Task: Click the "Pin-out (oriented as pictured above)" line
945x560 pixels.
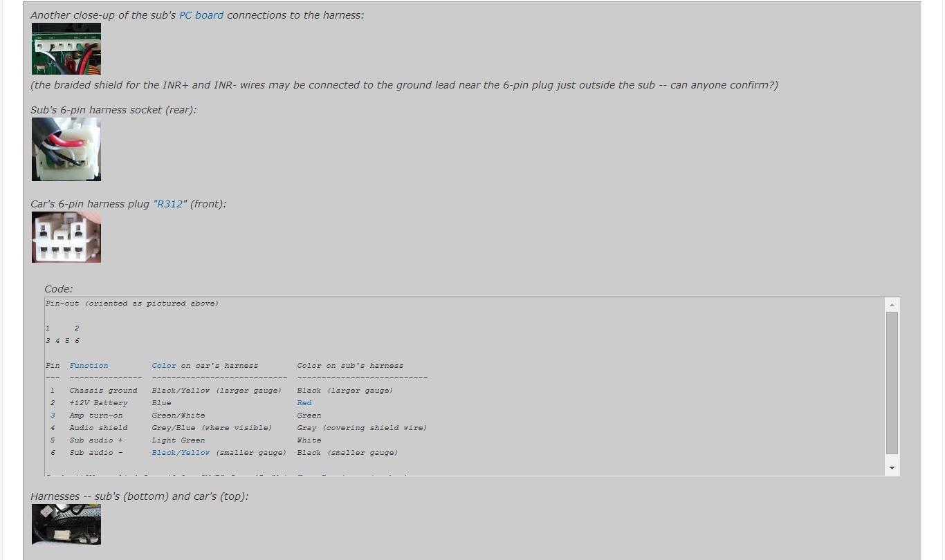Action: coord(132,304)
